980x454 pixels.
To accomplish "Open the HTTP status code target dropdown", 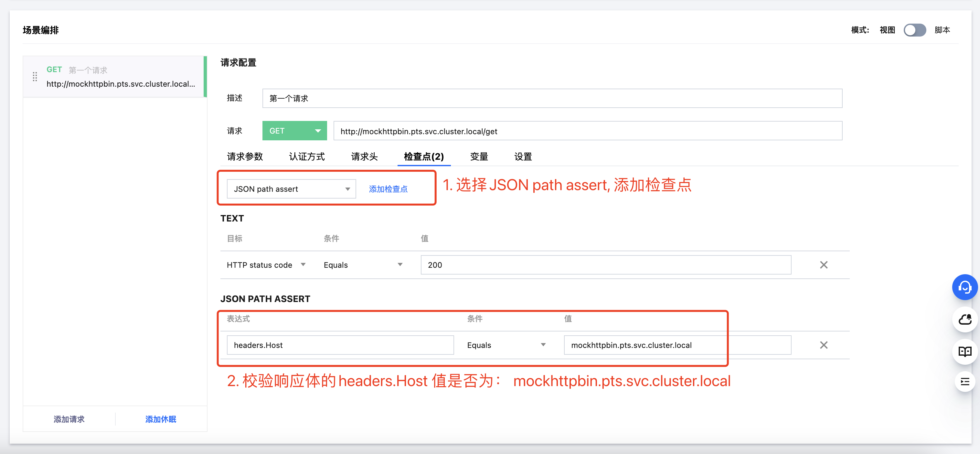I will 266,265.
